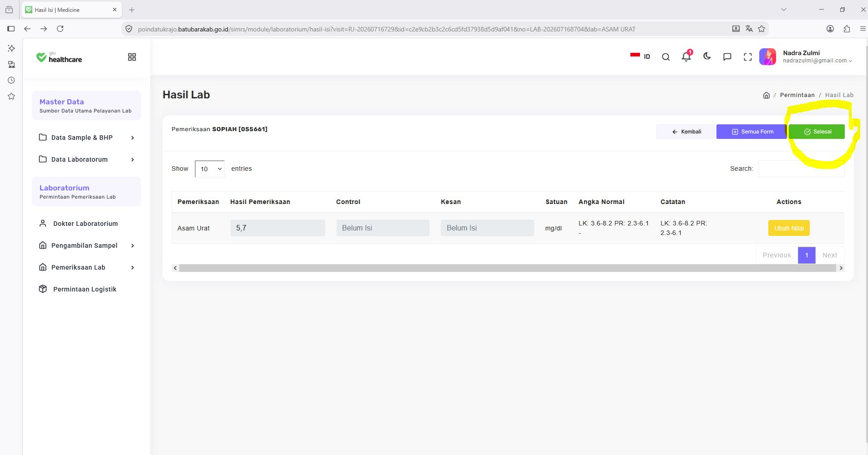Viewport: 868px width, 455px height.
Task: Open browser translate page icon
Action: point(749,29)
